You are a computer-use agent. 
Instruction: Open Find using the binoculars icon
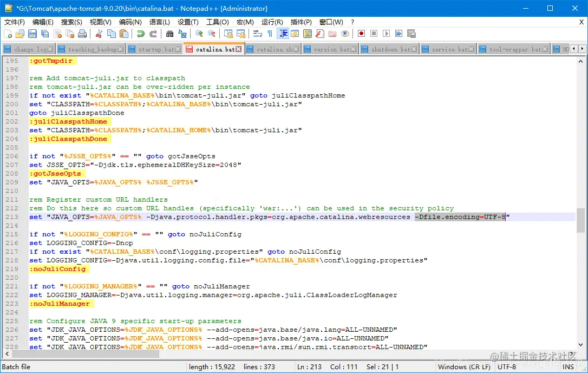point(170,34)
